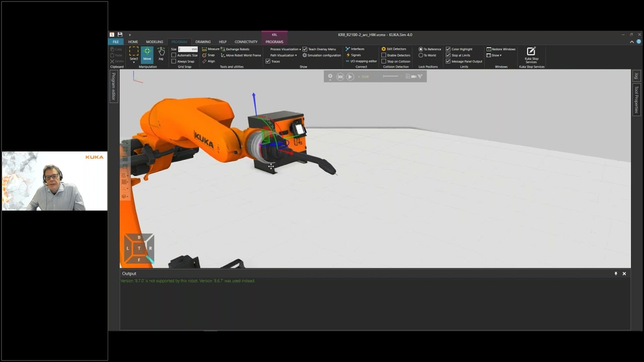
Task: Open the help question mark icon
Action: click(x=639, y=42)
